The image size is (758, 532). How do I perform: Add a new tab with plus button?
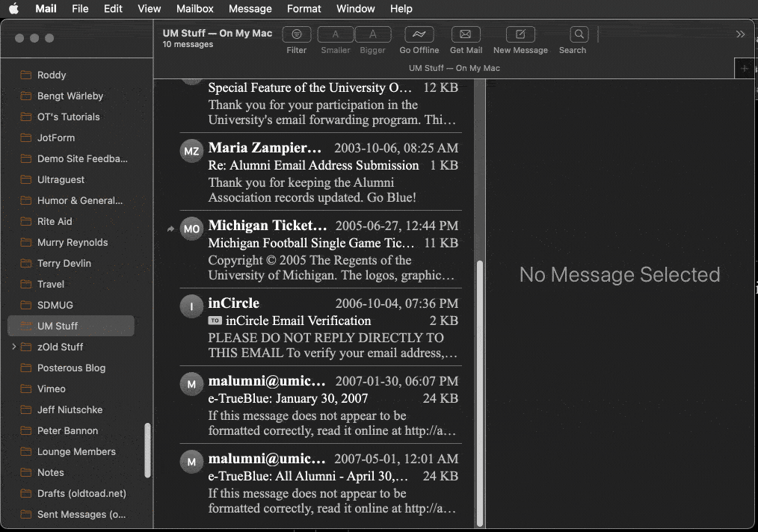(x=744, y=69)
